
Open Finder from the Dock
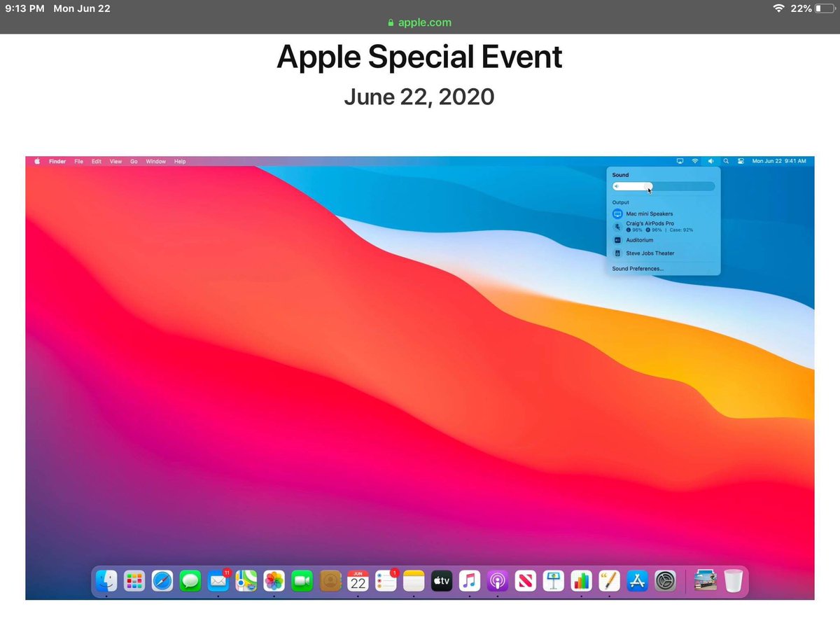[106, 580]
